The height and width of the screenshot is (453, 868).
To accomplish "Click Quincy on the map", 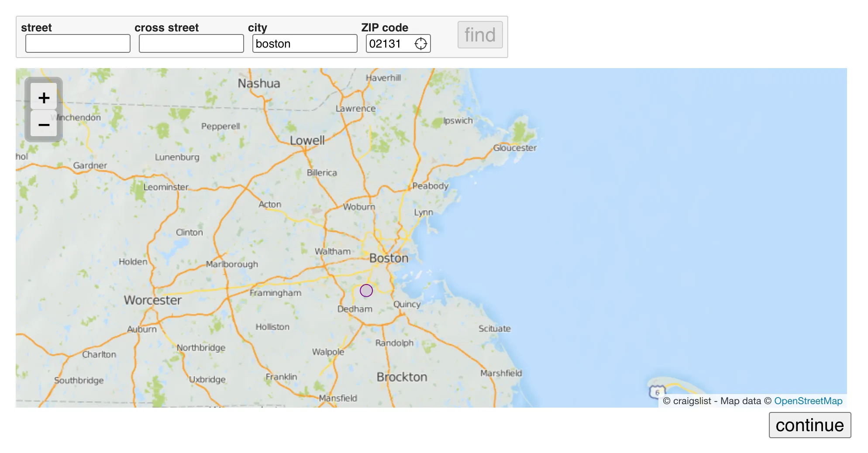I will click(x=407, y=304).
